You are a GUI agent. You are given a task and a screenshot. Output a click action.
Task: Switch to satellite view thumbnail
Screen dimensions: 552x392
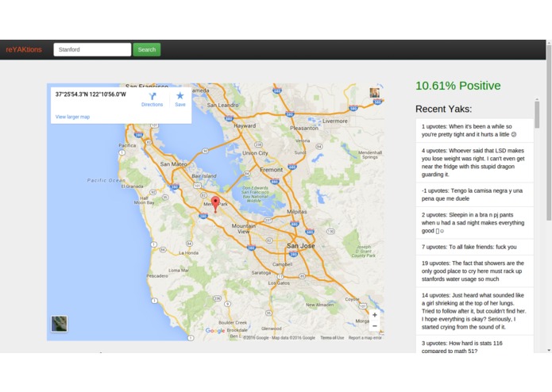click(59, 324)
